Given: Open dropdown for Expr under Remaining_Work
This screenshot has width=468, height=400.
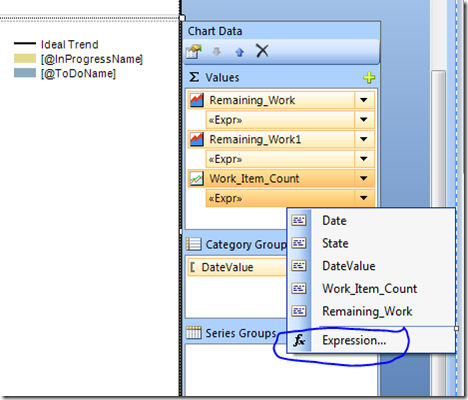Looking at the screenshot, I should 364,120.
